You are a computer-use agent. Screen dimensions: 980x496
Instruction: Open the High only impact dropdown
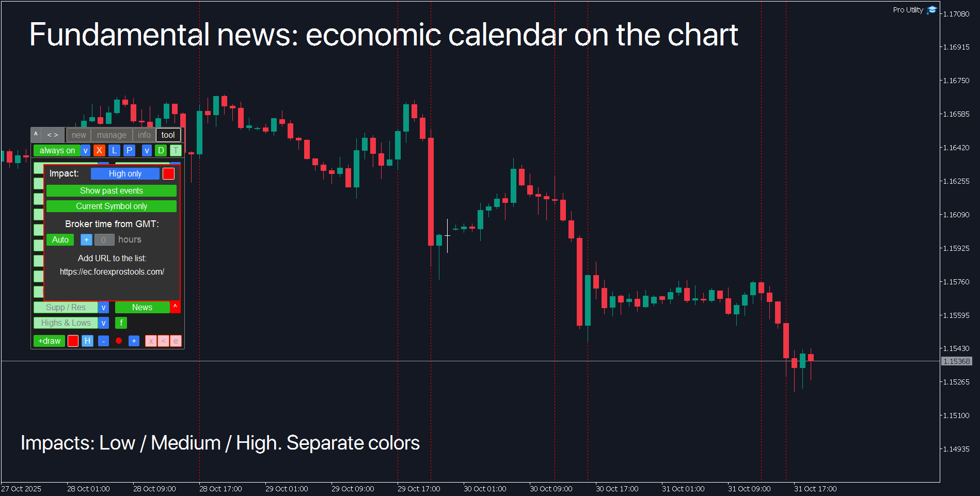pos(124,173)
